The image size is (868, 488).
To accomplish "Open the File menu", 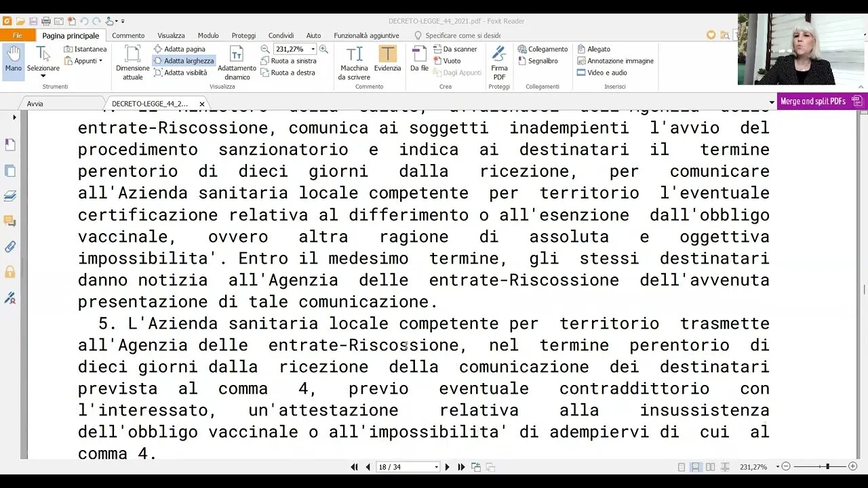I will (x=18, y=35).
